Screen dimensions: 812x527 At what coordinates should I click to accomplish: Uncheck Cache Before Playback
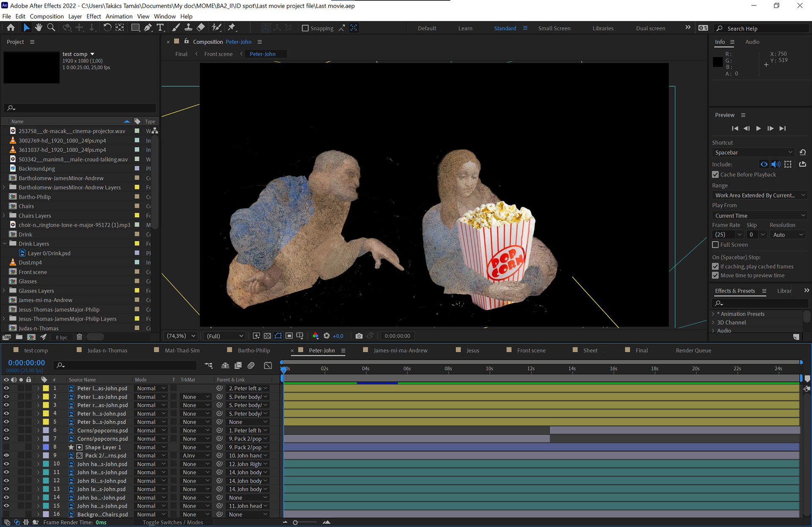(x=716, y=174)
